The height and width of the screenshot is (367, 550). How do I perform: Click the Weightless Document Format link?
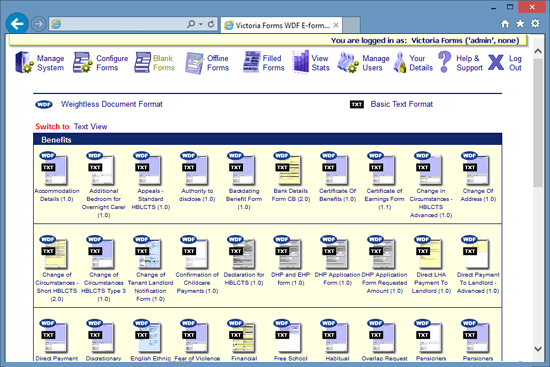[x=112, y=104]
